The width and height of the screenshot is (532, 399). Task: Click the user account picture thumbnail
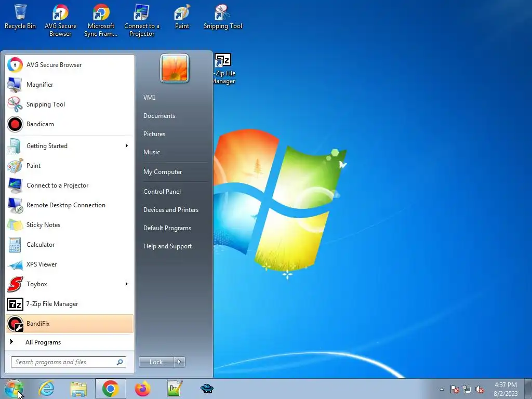click(175, 68)
